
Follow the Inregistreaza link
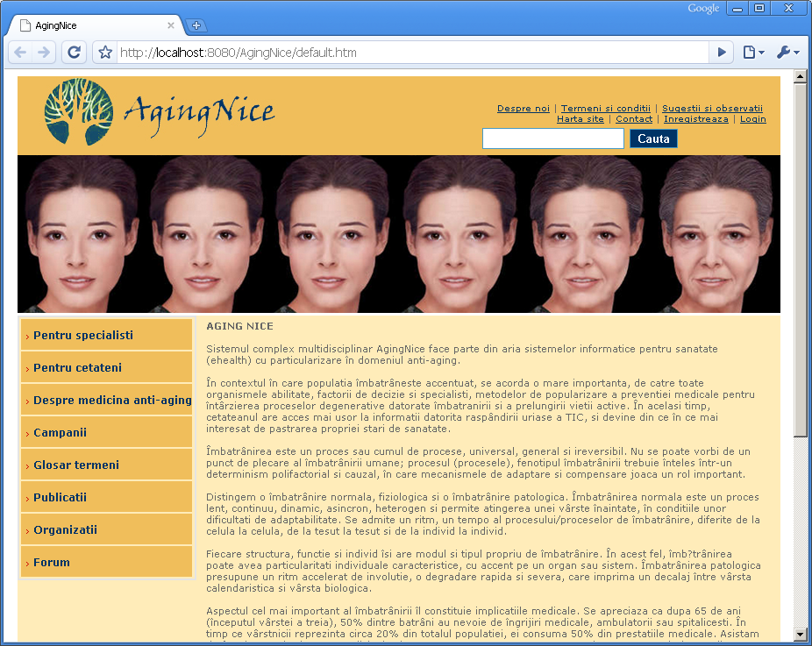[695, 119]
